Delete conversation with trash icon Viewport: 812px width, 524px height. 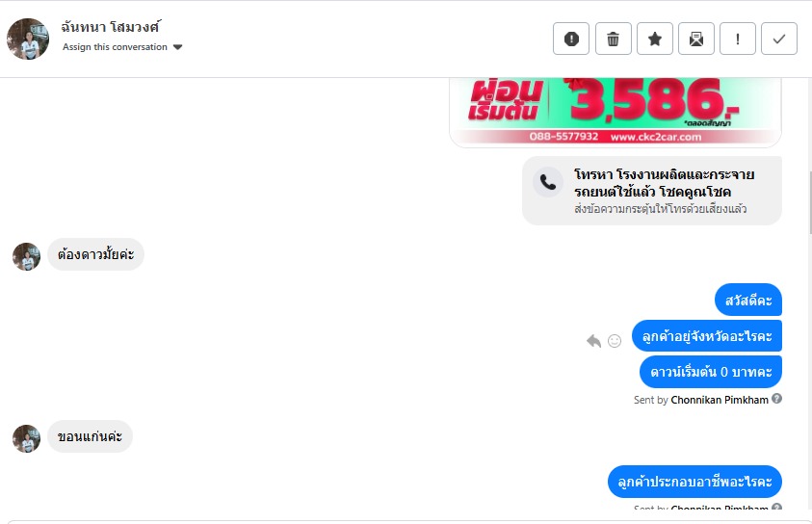point(614,39)
